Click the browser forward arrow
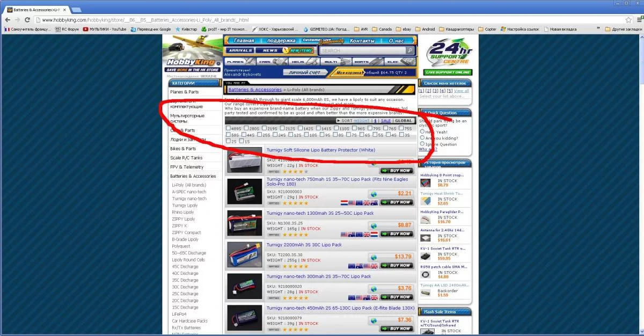Image resolution: width=644 pixels, height=336 pixels. [x=17, y=20]
